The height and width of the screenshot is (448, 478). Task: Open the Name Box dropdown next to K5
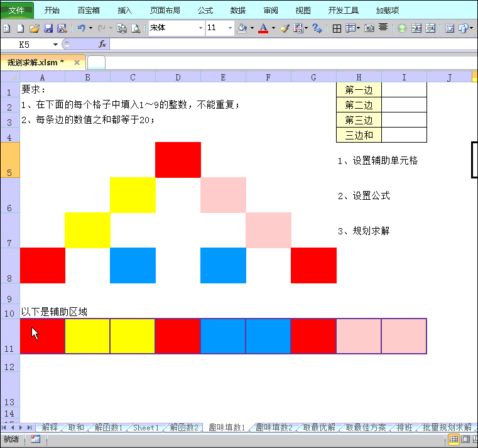click(x=55, y=45)
